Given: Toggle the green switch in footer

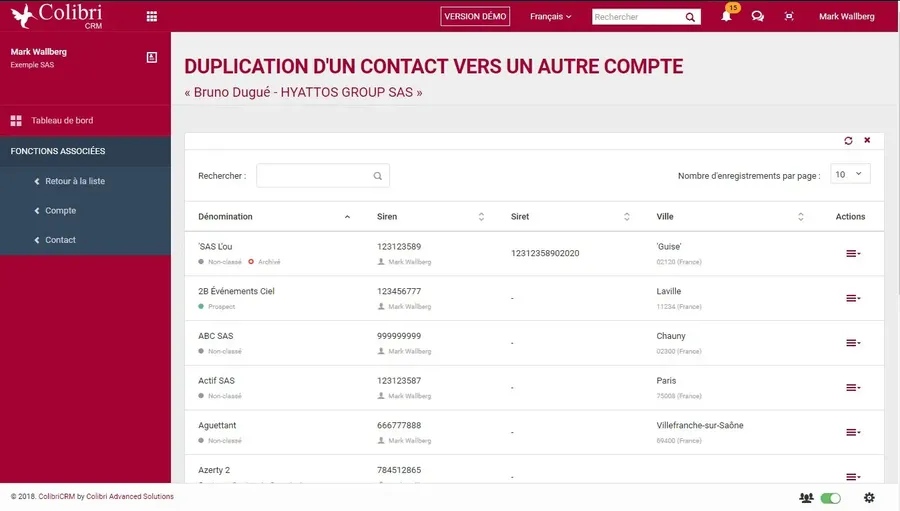Looking at the screenshot, I should tap(831, 498).
